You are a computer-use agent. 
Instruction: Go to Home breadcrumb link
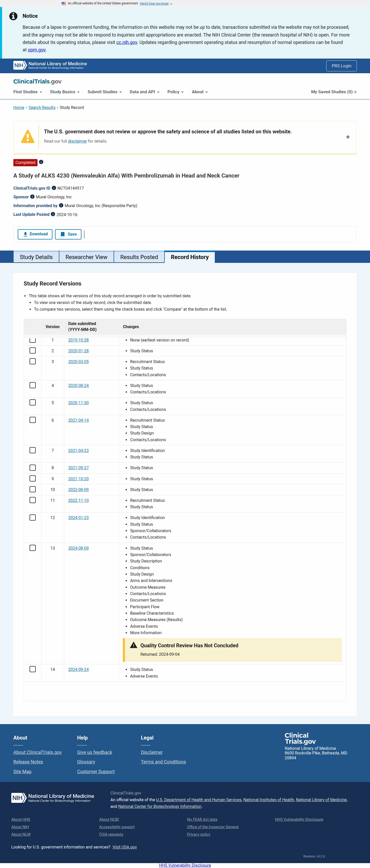click(19, 108)
